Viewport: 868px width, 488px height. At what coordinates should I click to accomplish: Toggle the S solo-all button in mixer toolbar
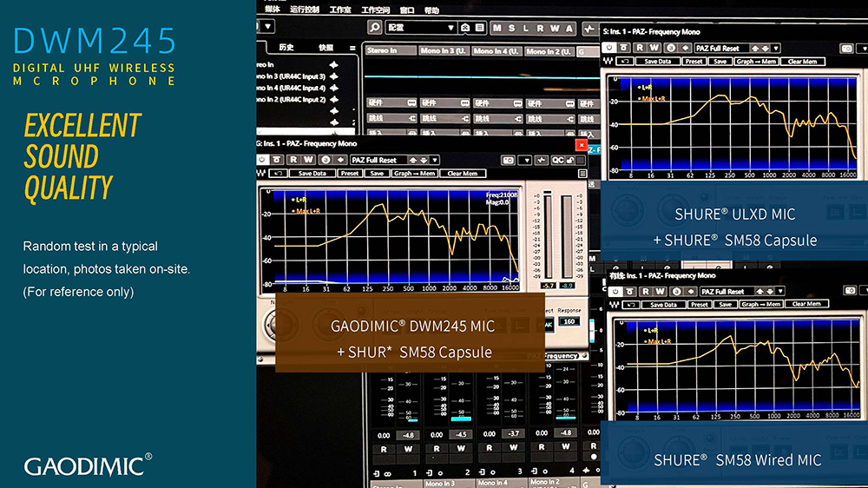pos(511,28)
